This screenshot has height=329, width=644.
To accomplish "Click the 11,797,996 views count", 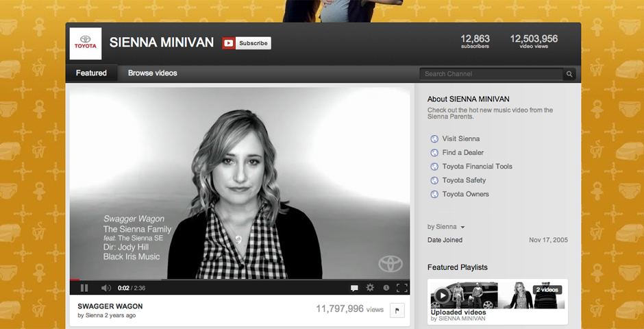I will [349, 309].
